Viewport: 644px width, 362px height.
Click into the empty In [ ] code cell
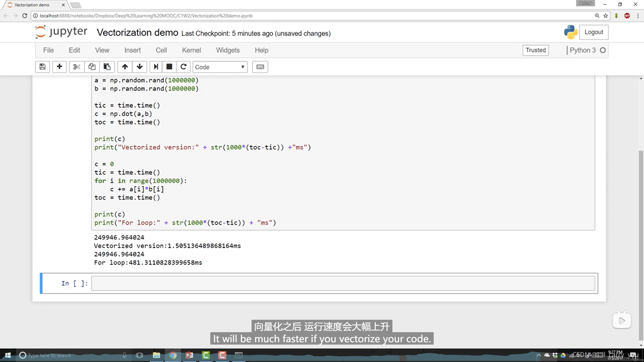tap(343, 283)
